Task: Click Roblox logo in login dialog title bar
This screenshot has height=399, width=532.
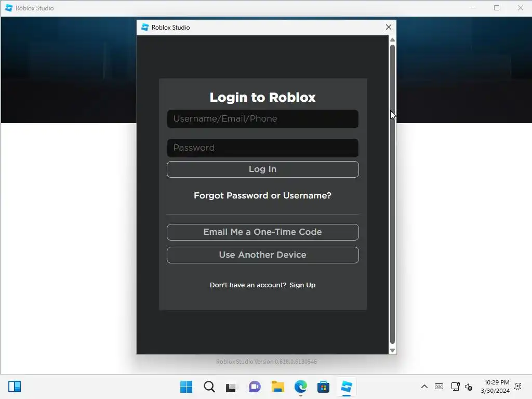Action: point(145,27)
